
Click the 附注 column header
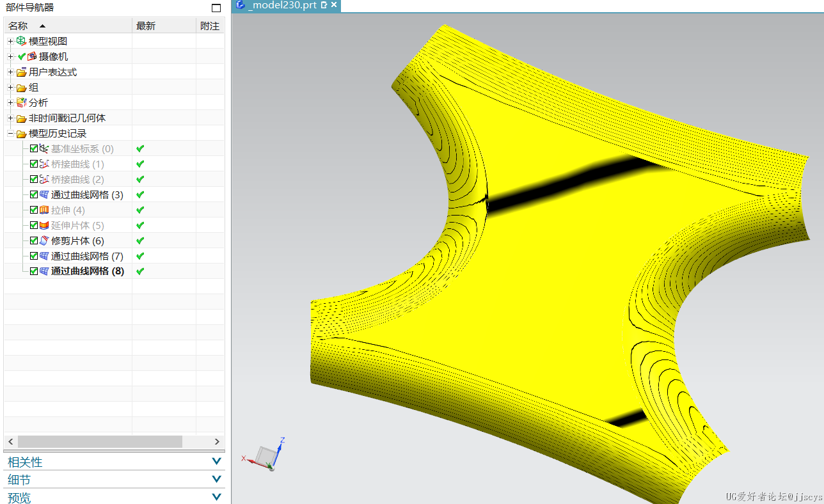(x=210, y=26)
